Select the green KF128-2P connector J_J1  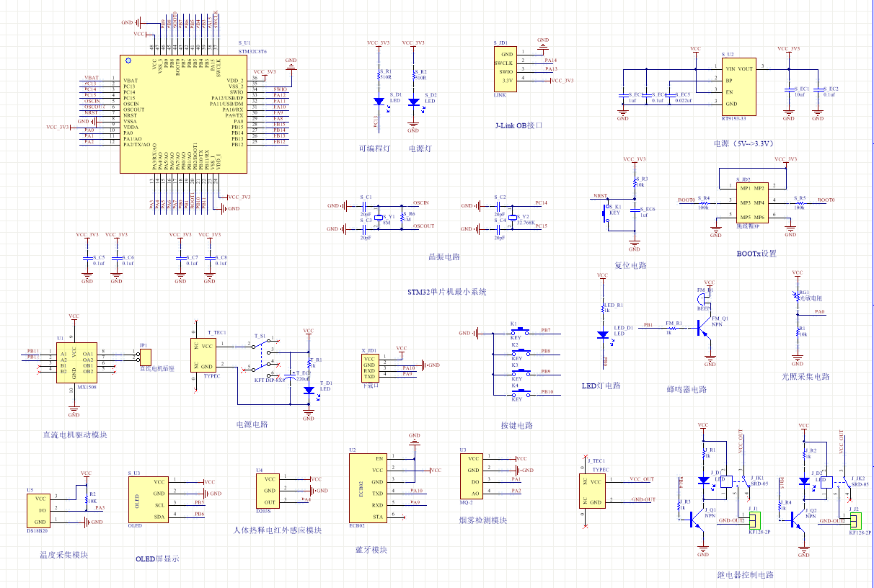point(754,519)
